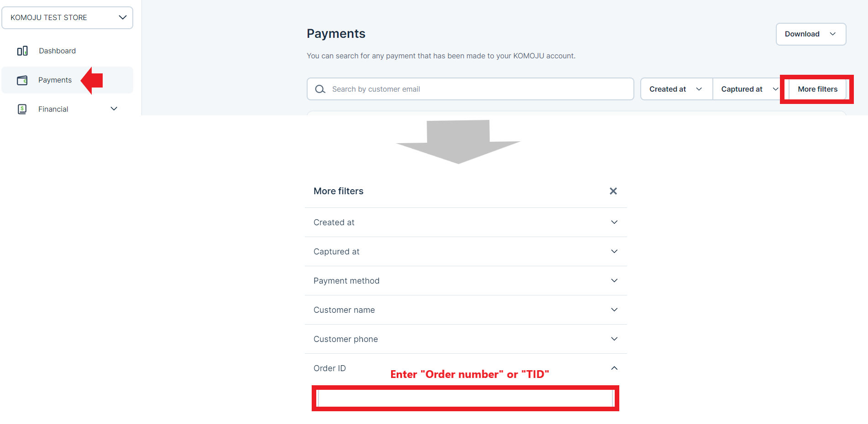Expand Captured at section in filters panel
This screenshot has height=424, width=868.
465,252
